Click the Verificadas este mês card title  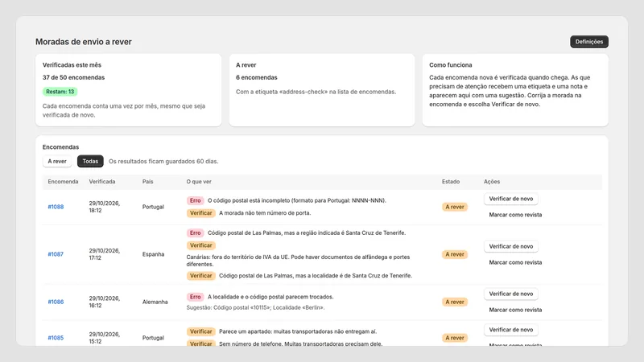point(72,65)
